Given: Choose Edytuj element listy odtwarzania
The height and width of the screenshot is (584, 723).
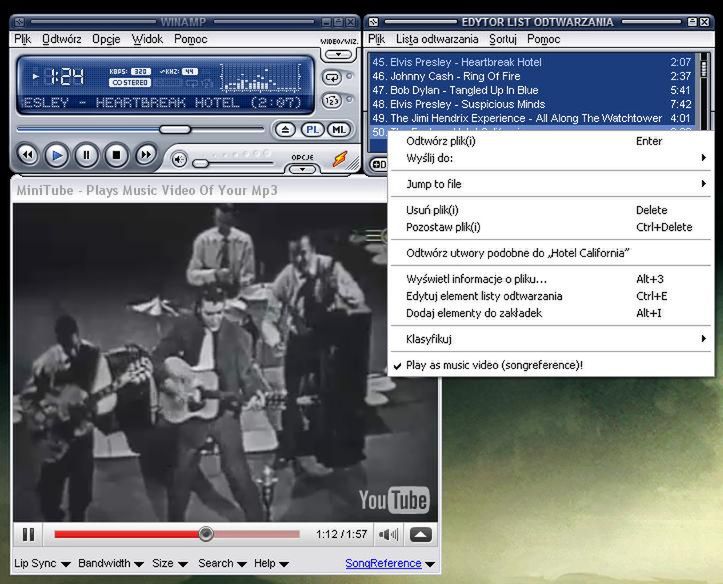Looking at the screenshot, I should point(550,296).
